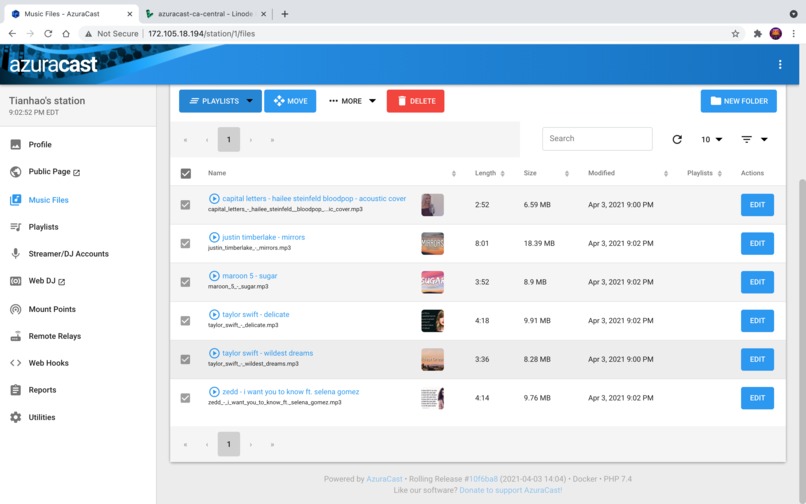Open the Playlists dropdown button
Screen dimensions: 806x504
pos(220,101)
